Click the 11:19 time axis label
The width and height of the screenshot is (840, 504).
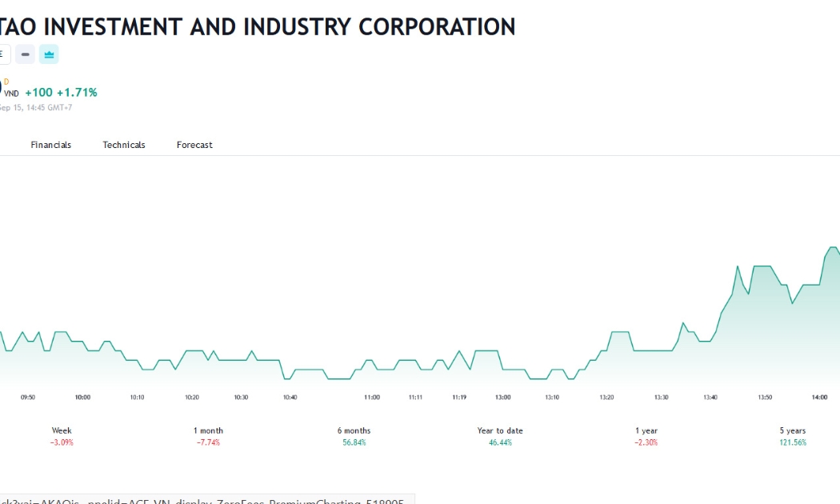(459, 398)
